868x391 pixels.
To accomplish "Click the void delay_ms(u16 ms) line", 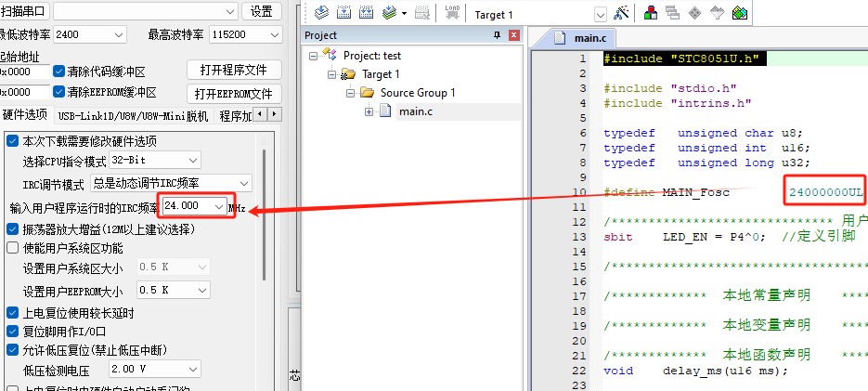I will tap(695, 371).
